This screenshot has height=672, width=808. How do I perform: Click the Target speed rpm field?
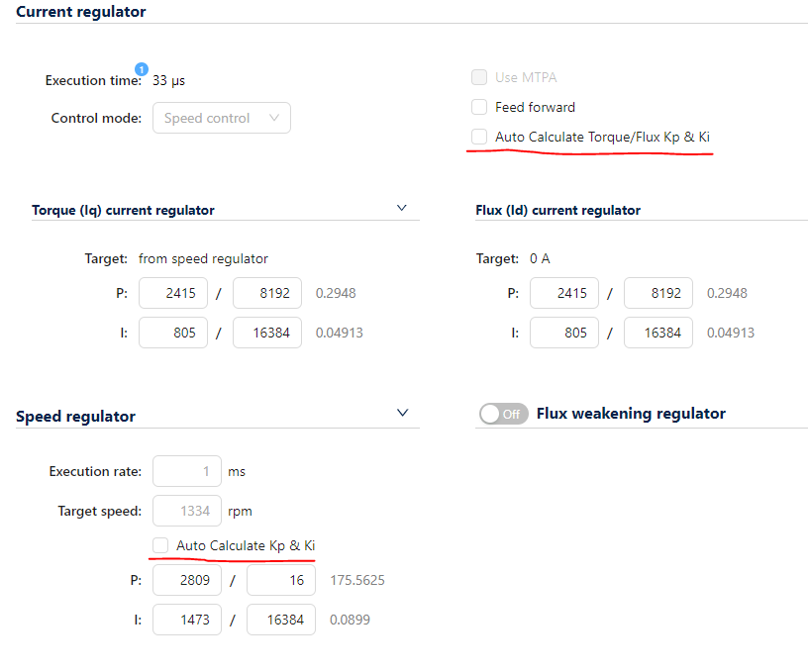point(187,511)
